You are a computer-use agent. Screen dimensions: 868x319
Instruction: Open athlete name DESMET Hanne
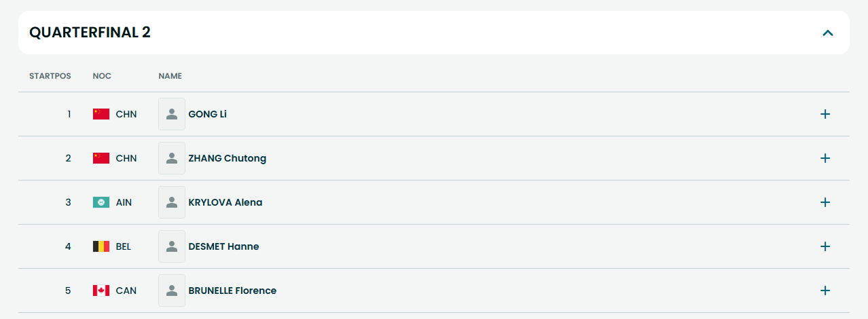pos(223,246)
